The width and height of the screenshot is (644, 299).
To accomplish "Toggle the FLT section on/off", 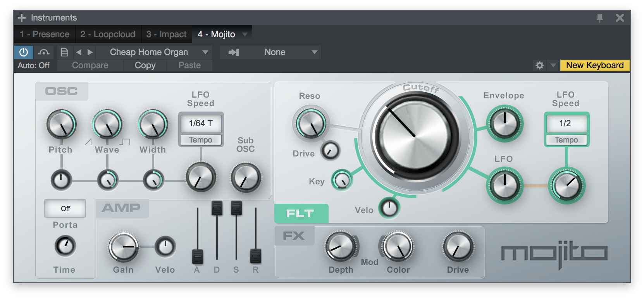I will [x=301, y=213].
